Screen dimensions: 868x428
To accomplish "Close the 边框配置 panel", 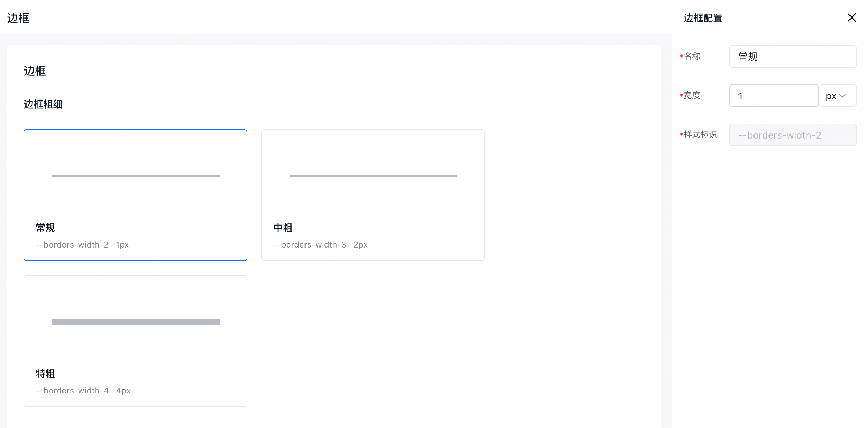I will click(852, 17).
